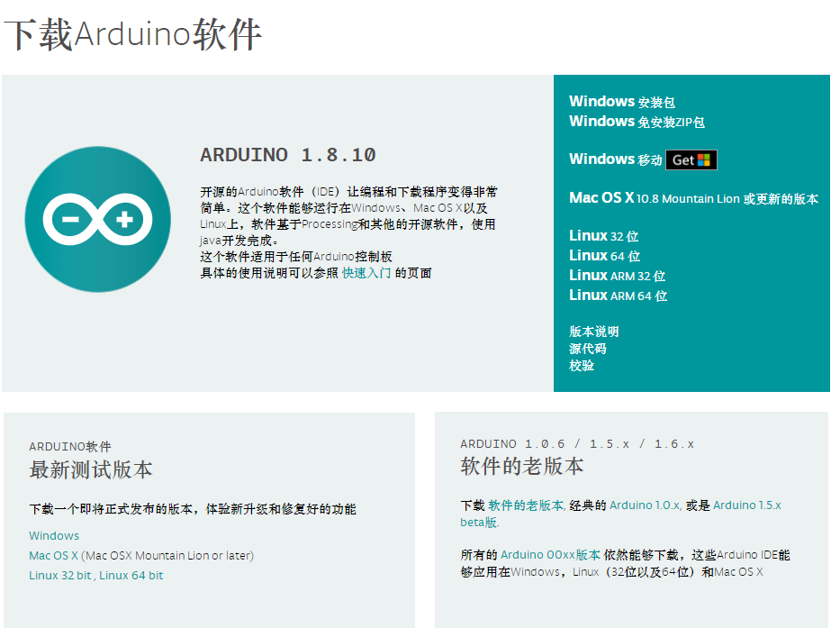Open the 校验 checksums link

click(582, 366)
